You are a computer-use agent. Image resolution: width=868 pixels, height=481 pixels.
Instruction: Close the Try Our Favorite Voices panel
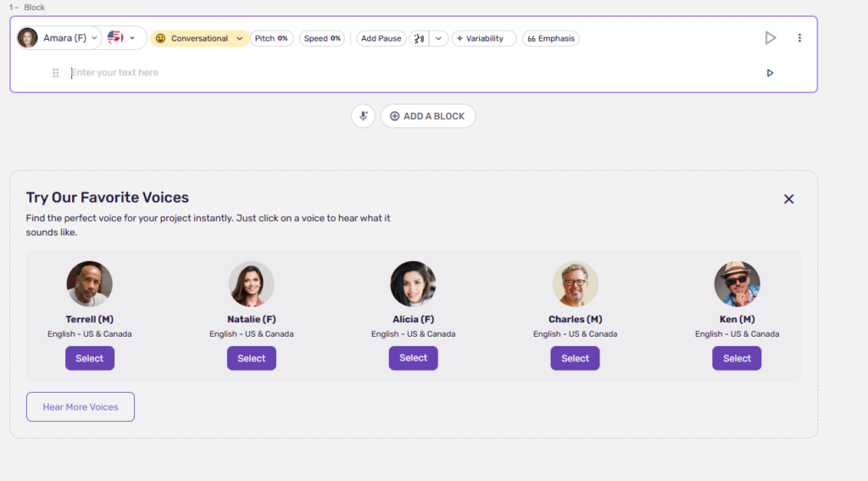tap(788, 199)
